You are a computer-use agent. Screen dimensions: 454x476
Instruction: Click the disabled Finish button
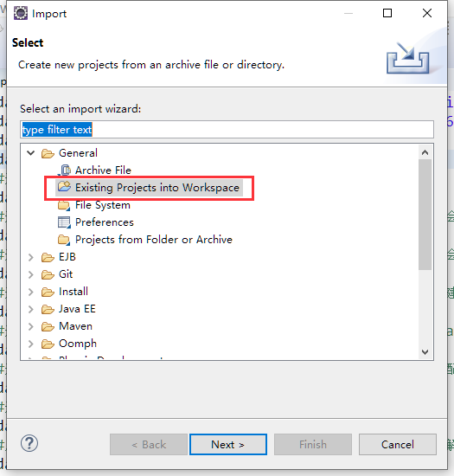click(x=313, y=445)
